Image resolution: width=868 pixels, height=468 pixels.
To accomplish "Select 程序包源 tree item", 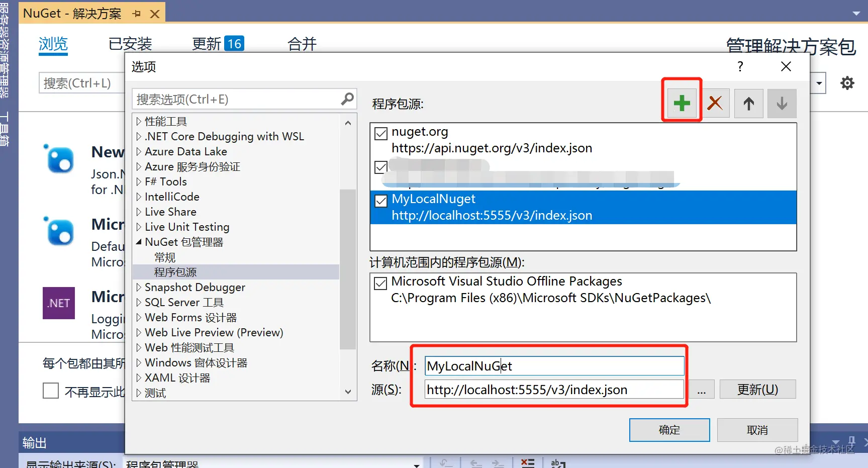I will pos(236,272).
